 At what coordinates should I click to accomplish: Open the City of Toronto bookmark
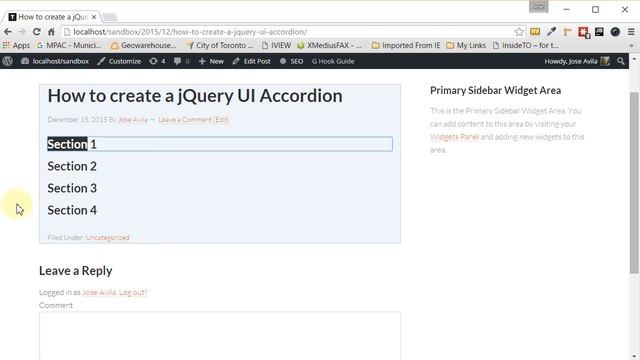coord(220,45)
